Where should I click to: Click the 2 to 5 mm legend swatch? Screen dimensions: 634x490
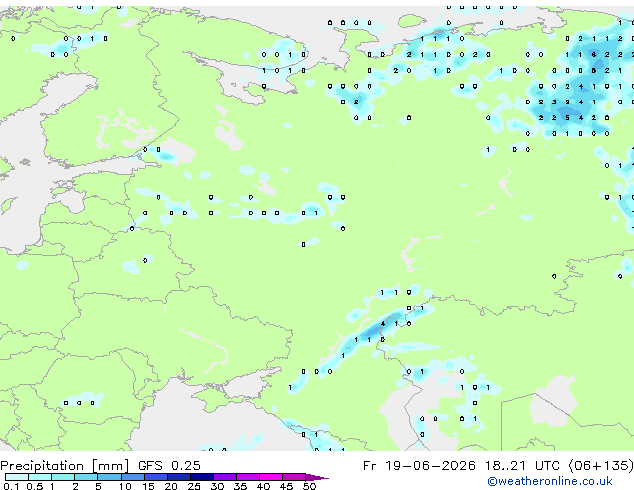click(86, 477)
